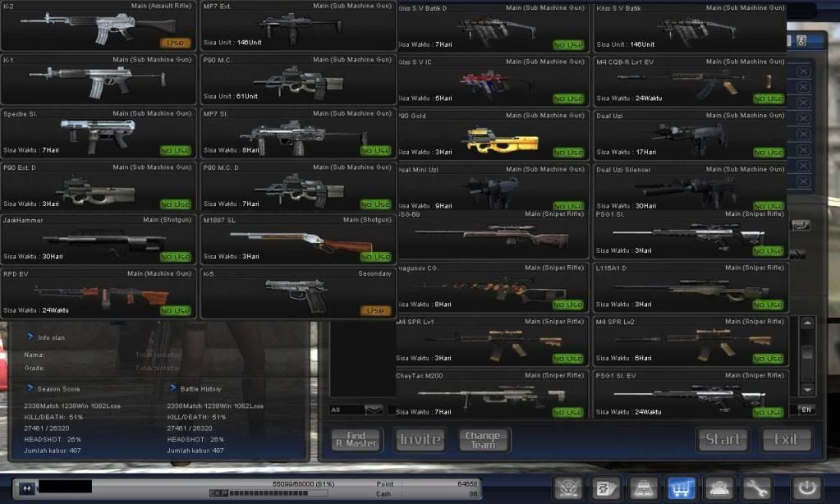This screenshot has height=504, width=840.
Task: Equip MP7 SI. via its No Use button
Action: pos(375,150)
